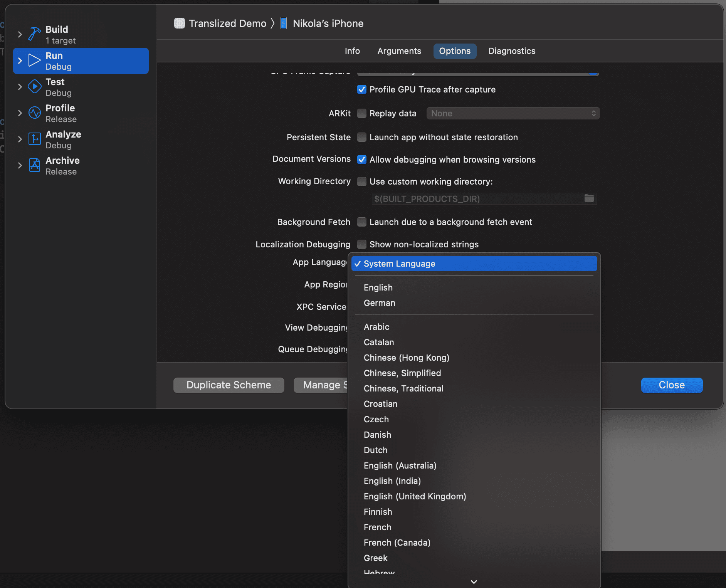Click the Translized Demo app icon

click(180, 24)
